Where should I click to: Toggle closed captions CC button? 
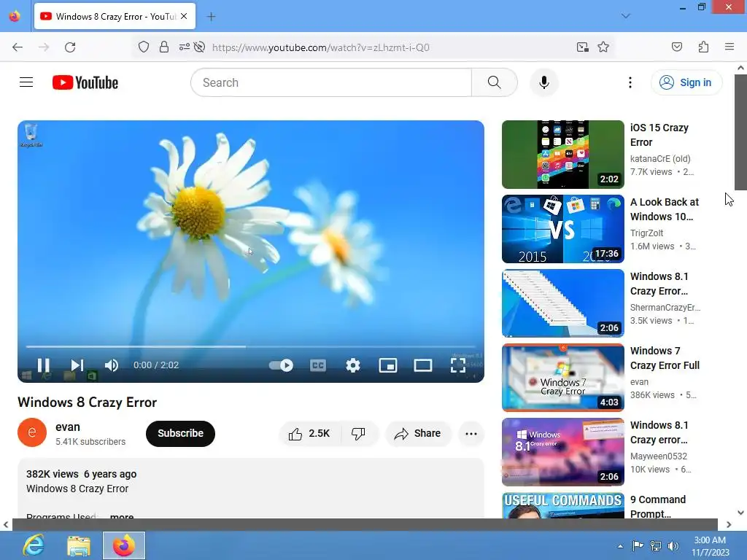[318, 365]
